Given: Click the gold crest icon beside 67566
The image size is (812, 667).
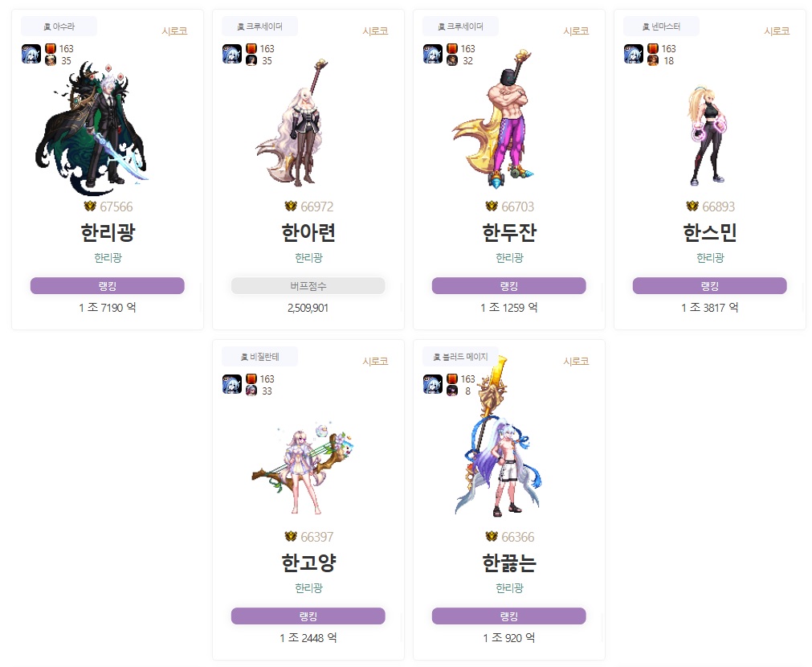Looking at the screenshot, I should click(x=90, y=207).
